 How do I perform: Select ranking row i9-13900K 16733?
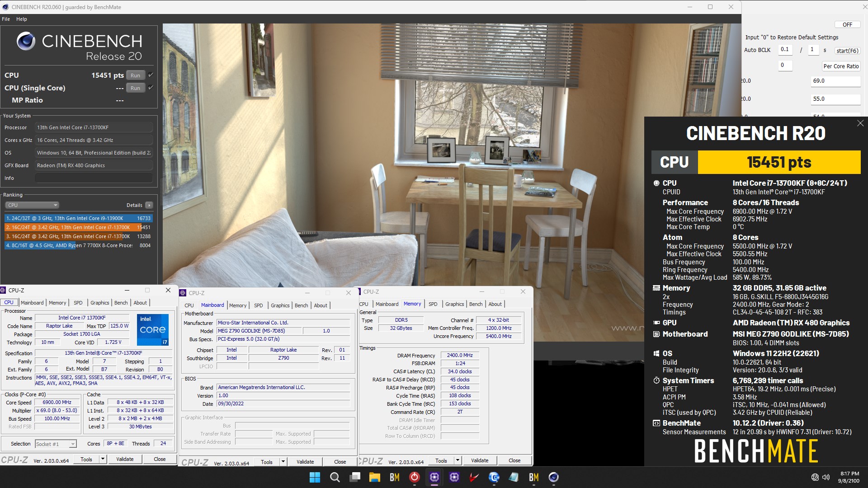pos(78,218)
